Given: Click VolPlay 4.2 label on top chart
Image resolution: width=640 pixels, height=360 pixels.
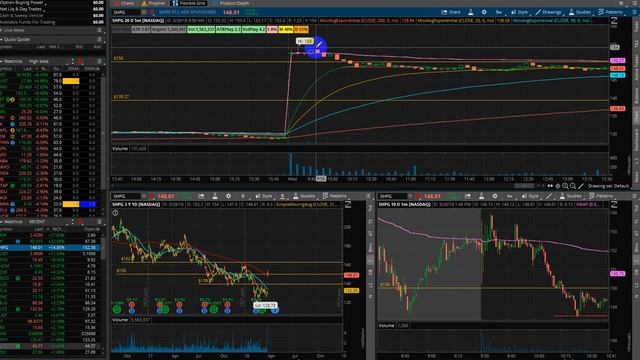Looking at the screenshot, I should click(253, 30).
